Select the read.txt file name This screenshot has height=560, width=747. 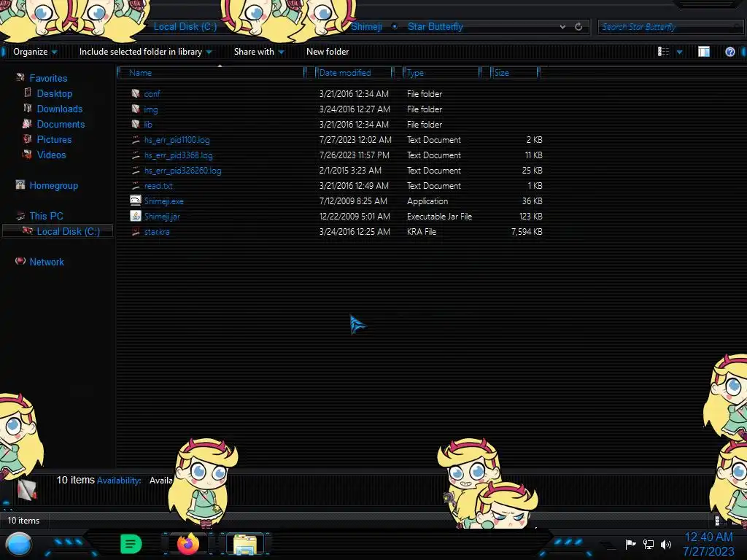click(x=158, y=186)
